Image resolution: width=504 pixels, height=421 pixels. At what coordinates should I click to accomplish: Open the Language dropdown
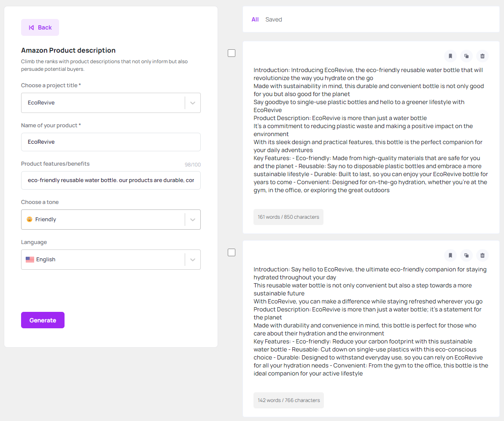(x=111, y=260)
